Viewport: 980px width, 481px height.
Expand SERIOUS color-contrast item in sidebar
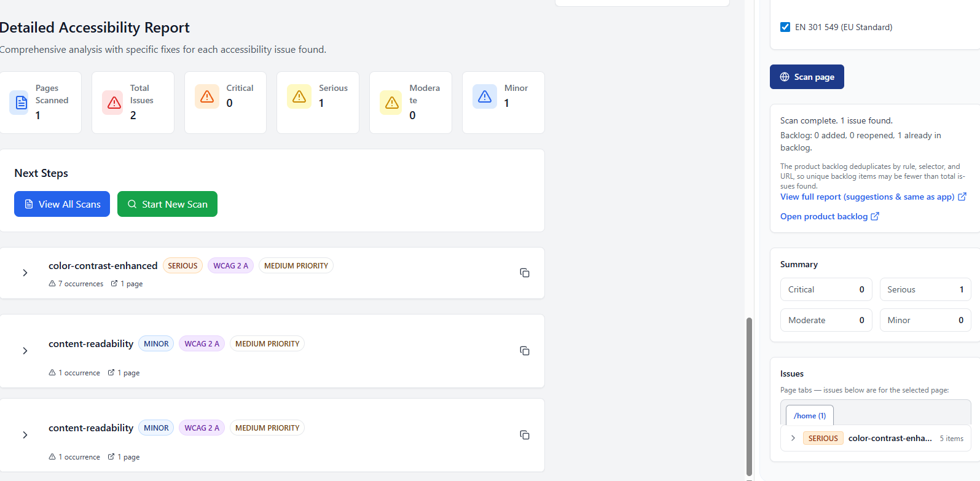click(793, 438)
